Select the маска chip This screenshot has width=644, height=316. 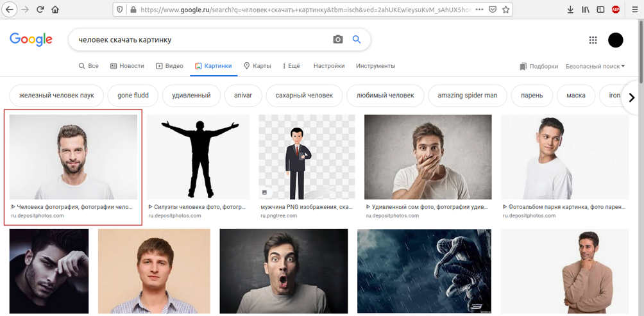pos(576,96)
